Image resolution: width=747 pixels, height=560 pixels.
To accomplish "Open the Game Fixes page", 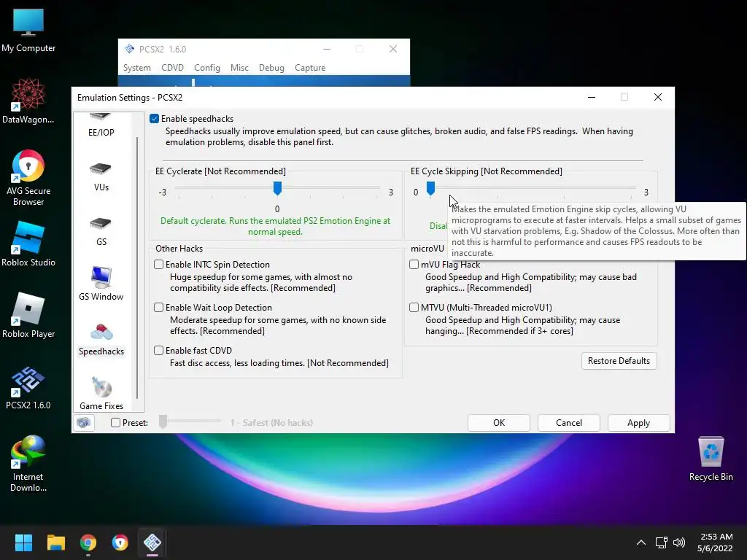I will click(x=101, y=393).
